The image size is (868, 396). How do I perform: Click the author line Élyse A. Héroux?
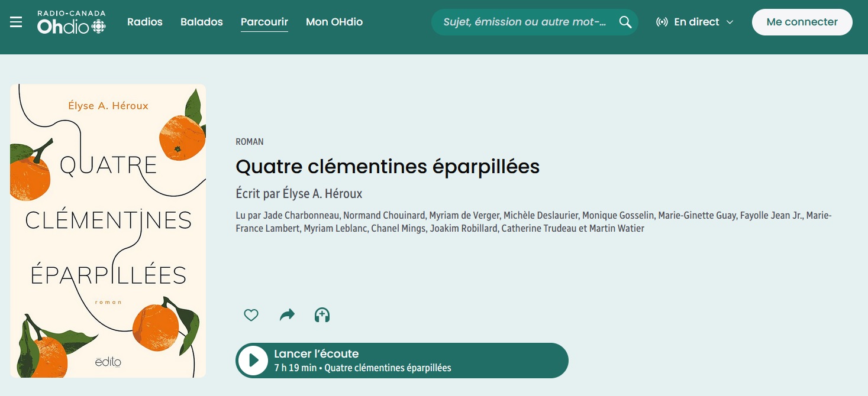[x=299, y=194]
